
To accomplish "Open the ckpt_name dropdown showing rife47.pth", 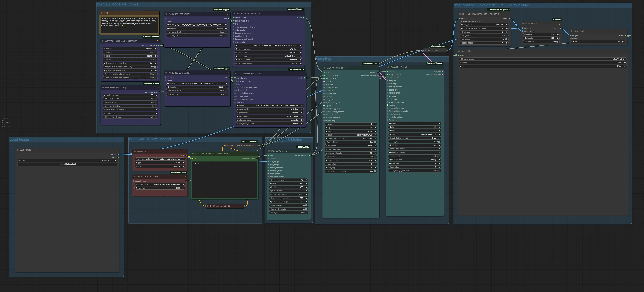I will coord(484,25).
